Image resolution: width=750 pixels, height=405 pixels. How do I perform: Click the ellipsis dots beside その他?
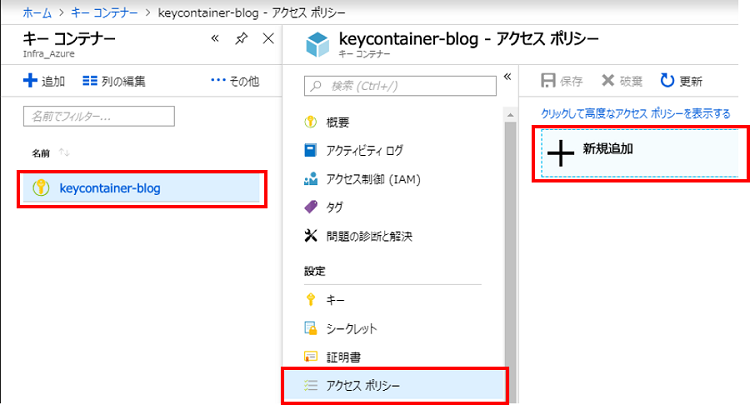pyautogui.click(x=218, y=80)
